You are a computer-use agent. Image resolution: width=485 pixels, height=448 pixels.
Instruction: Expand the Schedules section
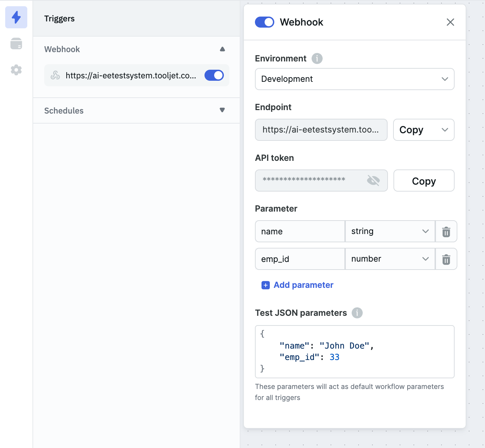point(222,110)
